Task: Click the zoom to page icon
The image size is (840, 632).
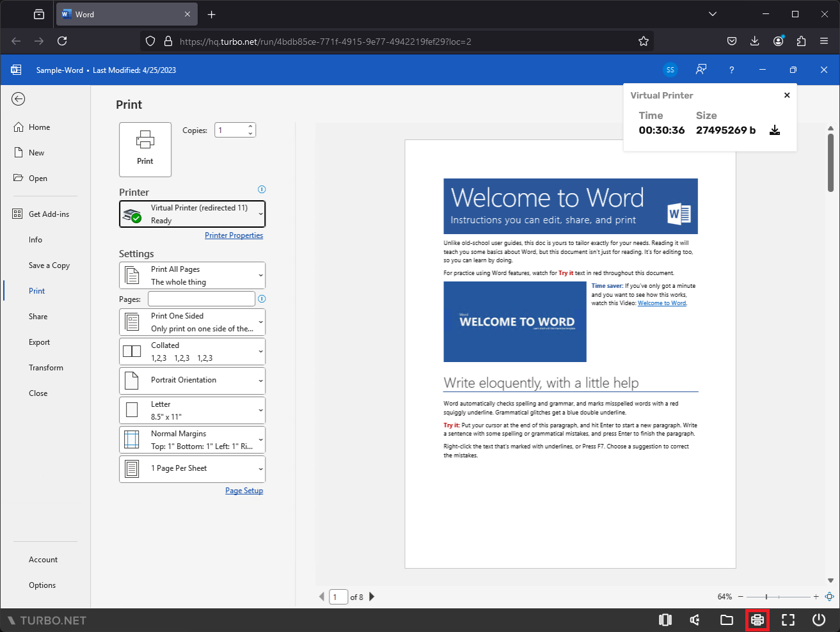Action: pyautogui.click(x=829, y=597)
